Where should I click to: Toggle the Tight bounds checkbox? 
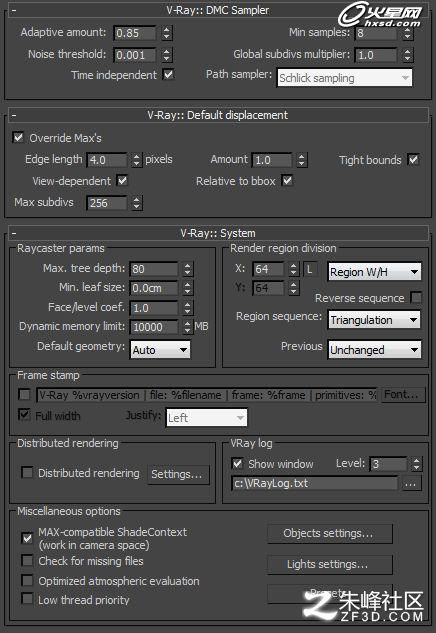pos(413,159)
